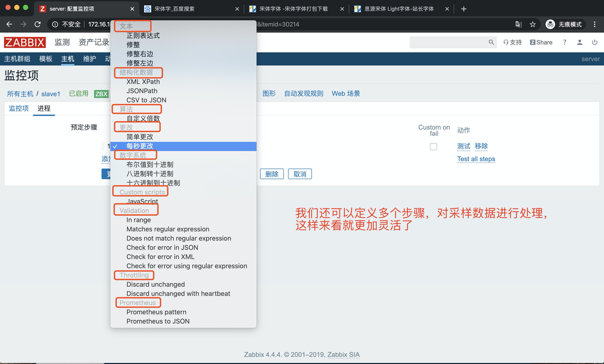Screen dimensions: 604x364
Task: Open the 资产记录 top menu
Action: click(94, 42)
